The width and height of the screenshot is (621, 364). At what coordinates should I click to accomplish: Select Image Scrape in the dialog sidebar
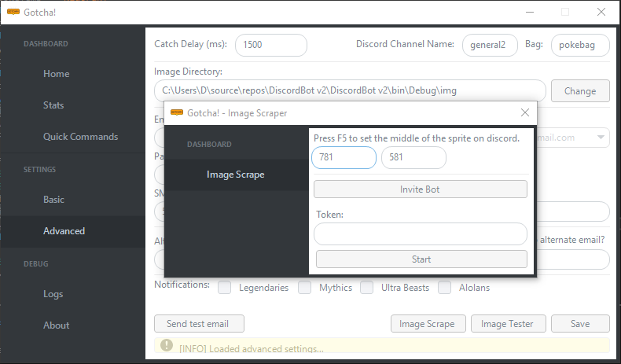(x=236, y=175)
